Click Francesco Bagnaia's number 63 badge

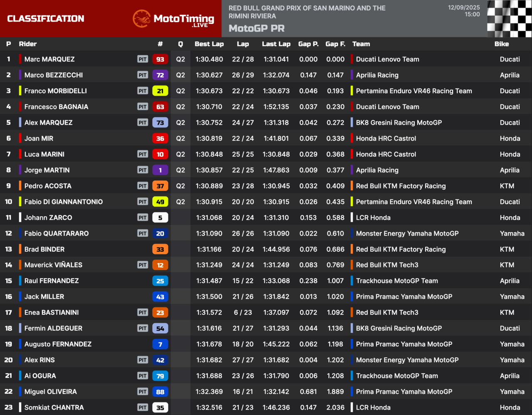(160, 107)
